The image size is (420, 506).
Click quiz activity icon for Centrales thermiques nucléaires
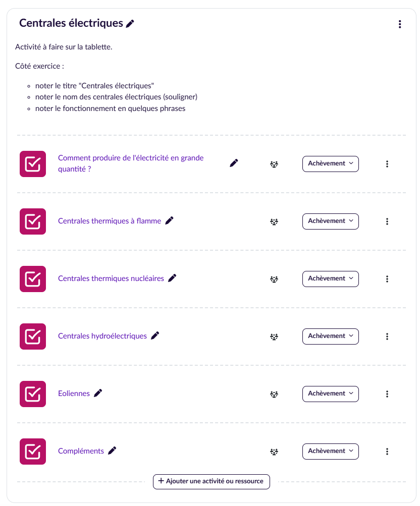click(x=33, y=279)
